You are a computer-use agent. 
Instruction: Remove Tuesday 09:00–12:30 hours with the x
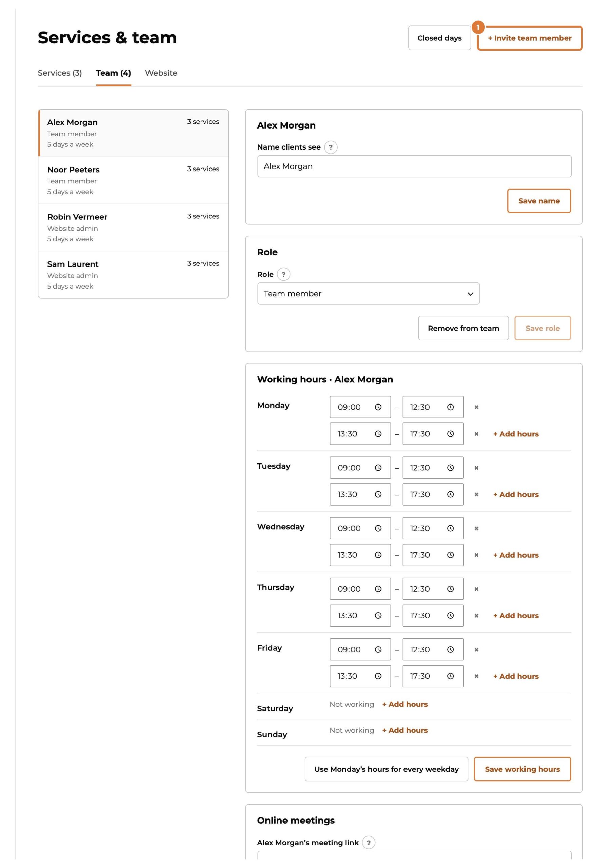476,468
